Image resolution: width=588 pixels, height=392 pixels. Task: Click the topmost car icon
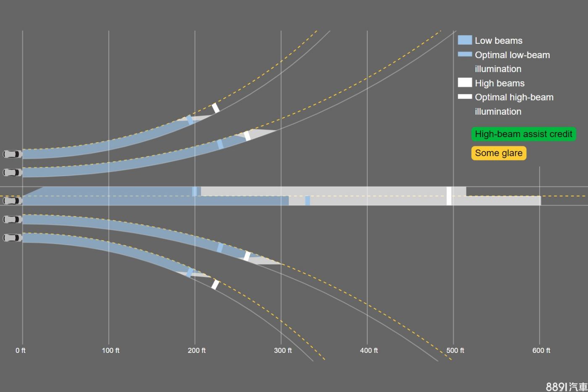tap(12, 154)
